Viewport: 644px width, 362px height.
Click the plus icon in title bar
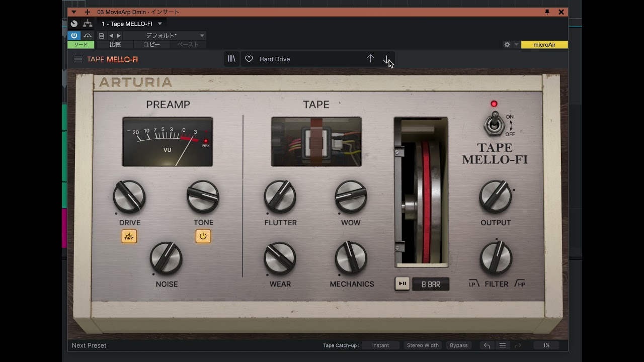(87, 12)
